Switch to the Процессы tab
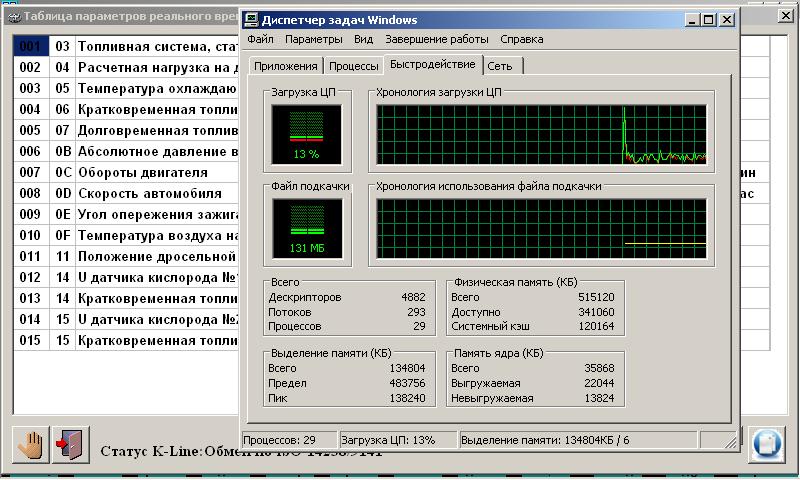The height and width of the screenshot is (480, 800). coord(353,66)
